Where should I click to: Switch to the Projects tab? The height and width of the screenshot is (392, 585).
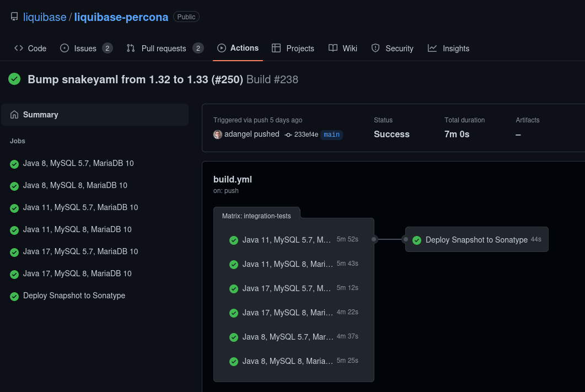point(300,49)
